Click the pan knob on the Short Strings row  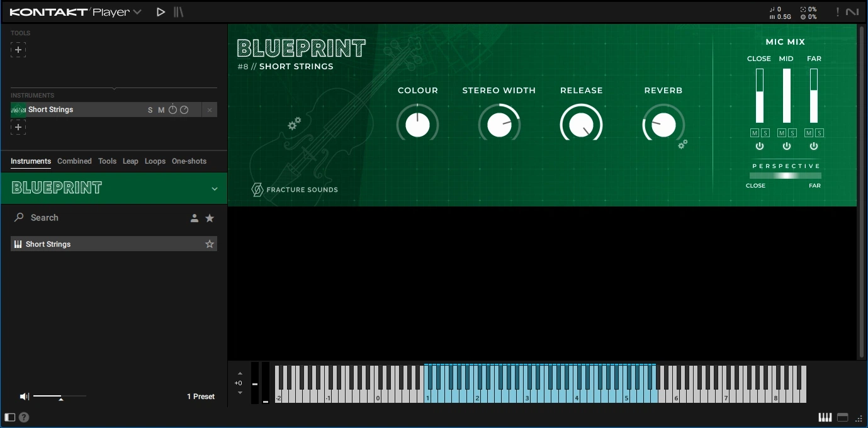(x=184, y=110)
